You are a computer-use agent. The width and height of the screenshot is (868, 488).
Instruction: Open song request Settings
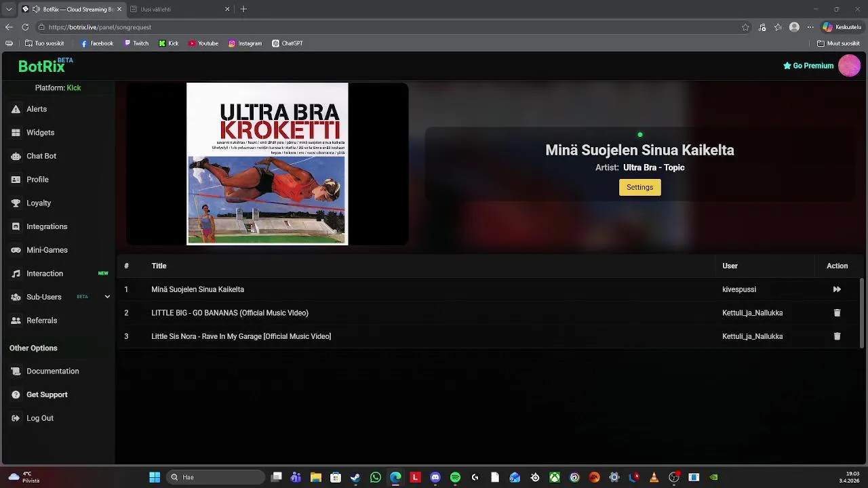pyautogui.click(x=639, y=187)
